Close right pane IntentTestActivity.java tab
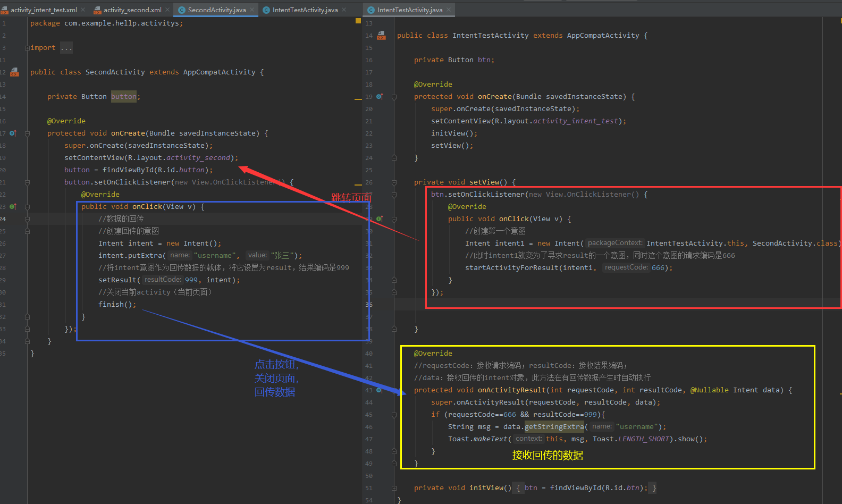This screenshot has height=504, width=842. (x=449, y=10)
